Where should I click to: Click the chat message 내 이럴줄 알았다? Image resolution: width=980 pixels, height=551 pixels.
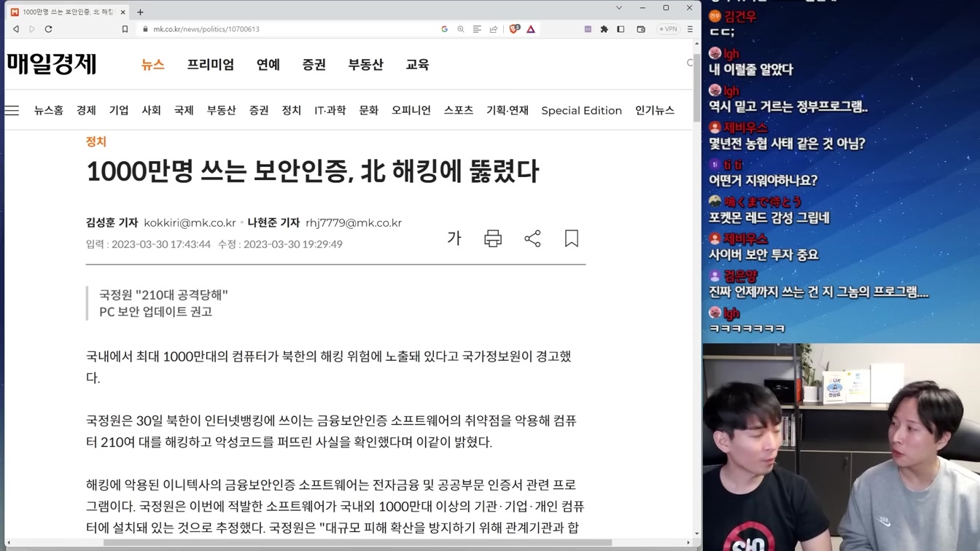(751, 70)
